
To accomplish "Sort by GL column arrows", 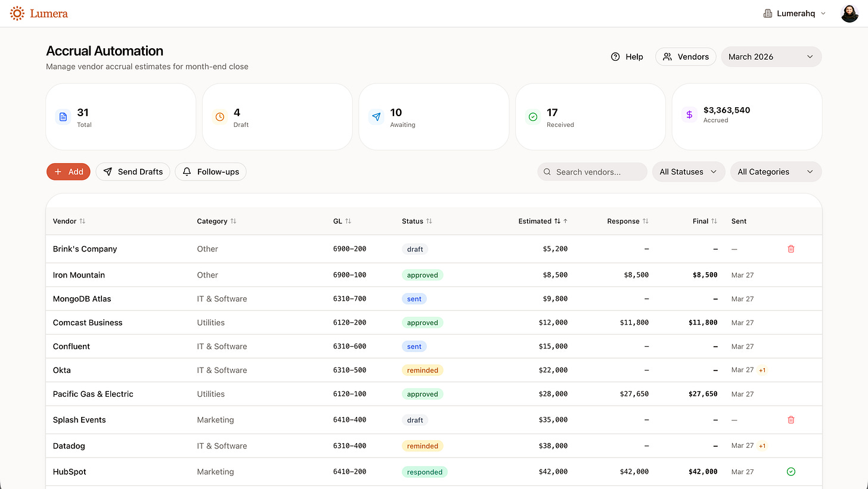I will coord(348,221).
